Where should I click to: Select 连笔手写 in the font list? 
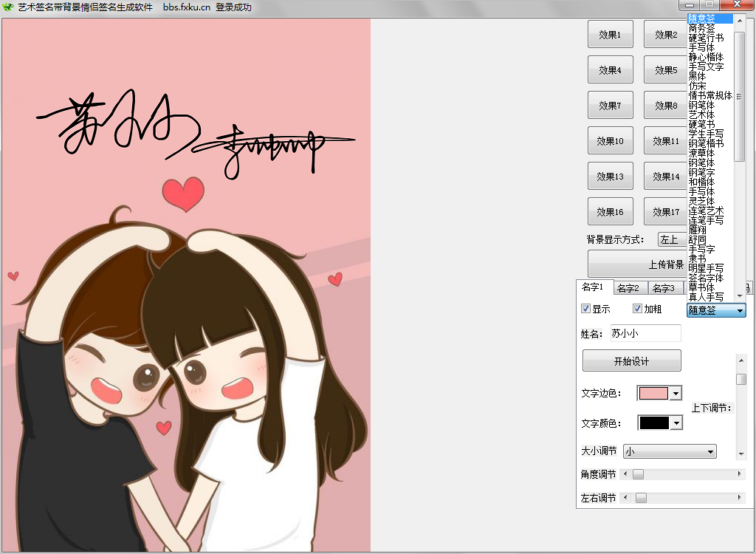tap(710, 220)
